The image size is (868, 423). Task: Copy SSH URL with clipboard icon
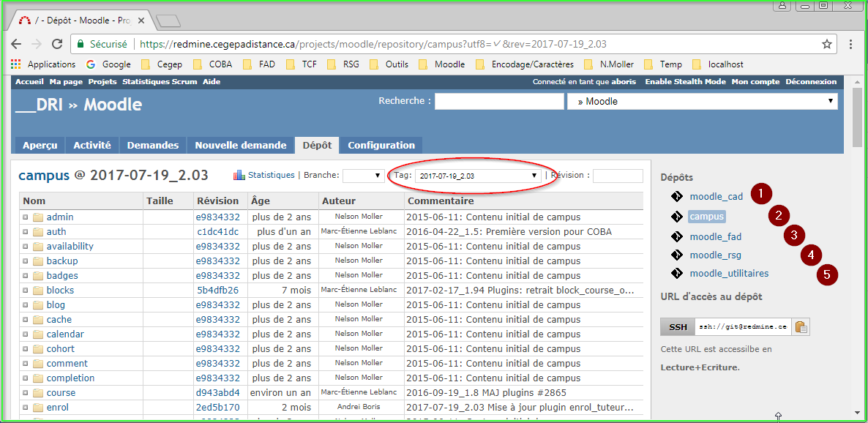click(801, 327)
